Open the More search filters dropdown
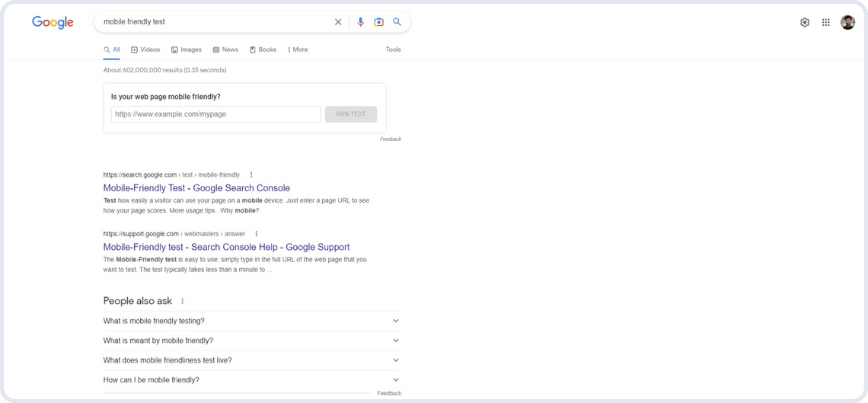This screenshot has height=403, width=868. 298,50
